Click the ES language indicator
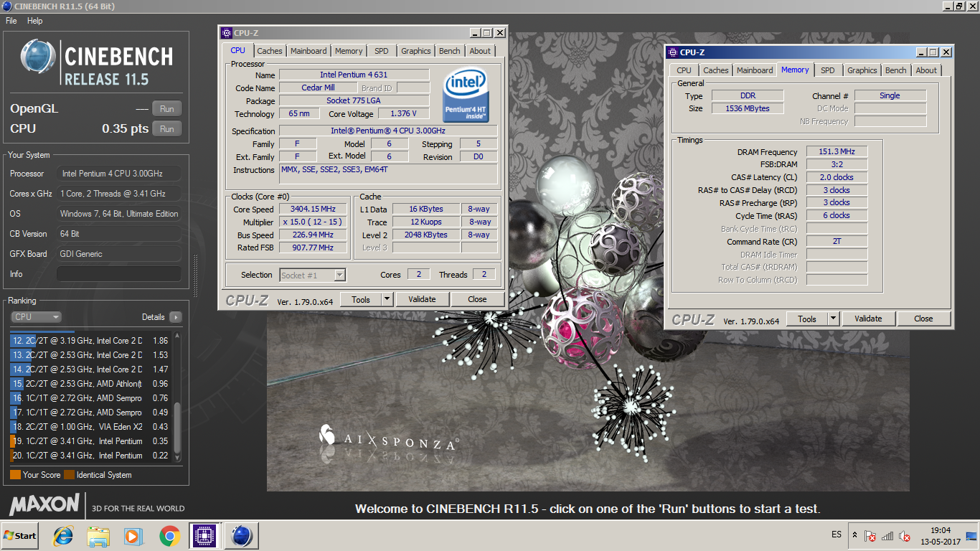The height and width of the screenshot is (551, 980). 837,534
